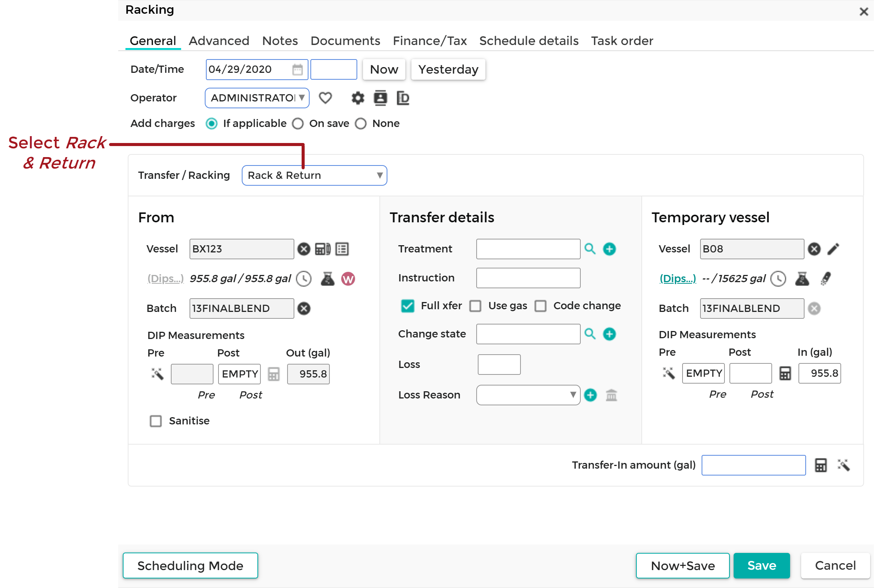Switch to the General tab

point(153,41)
